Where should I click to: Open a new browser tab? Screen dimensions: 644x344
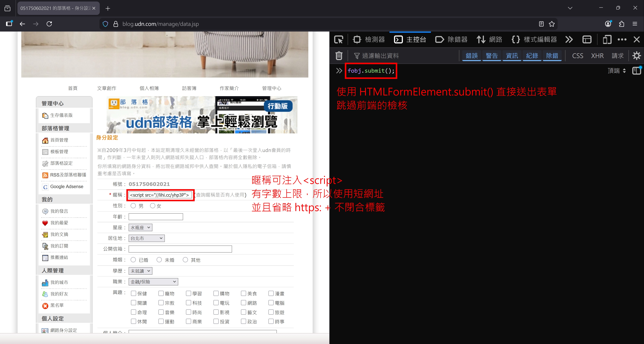point(108,9)
